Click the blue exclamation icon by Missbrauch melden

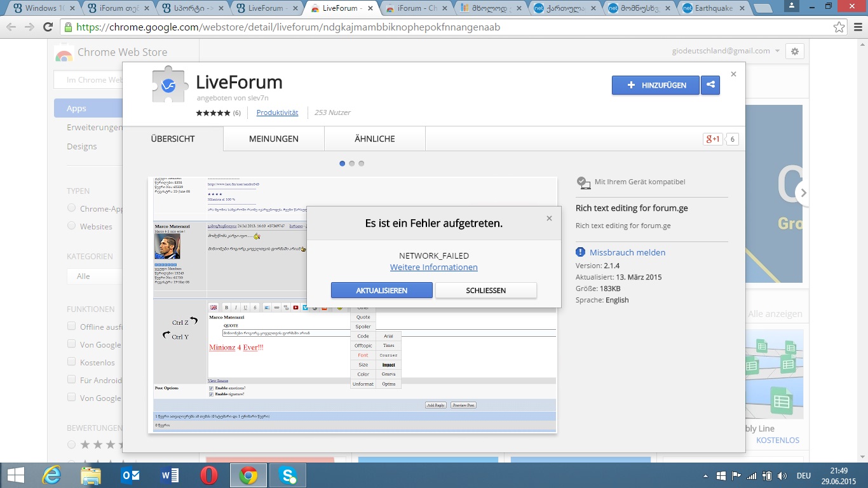click(x=580, y=252)
